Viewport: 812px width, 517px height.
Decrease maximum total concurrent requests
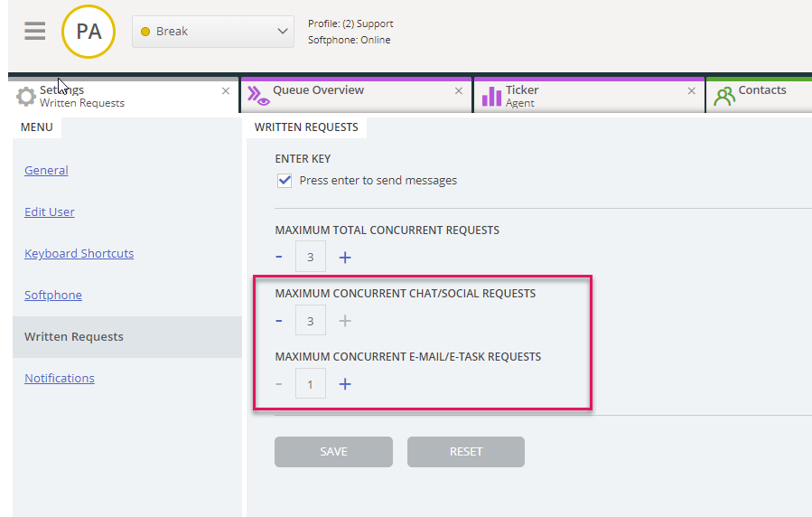coord(279,258)
